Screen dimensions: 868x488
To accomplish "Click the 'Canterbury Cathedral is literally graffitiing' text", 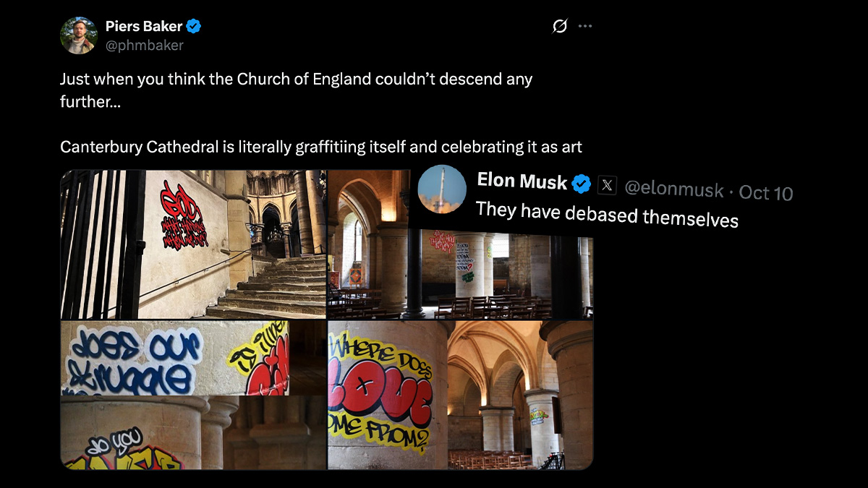I will click(320, 147).
